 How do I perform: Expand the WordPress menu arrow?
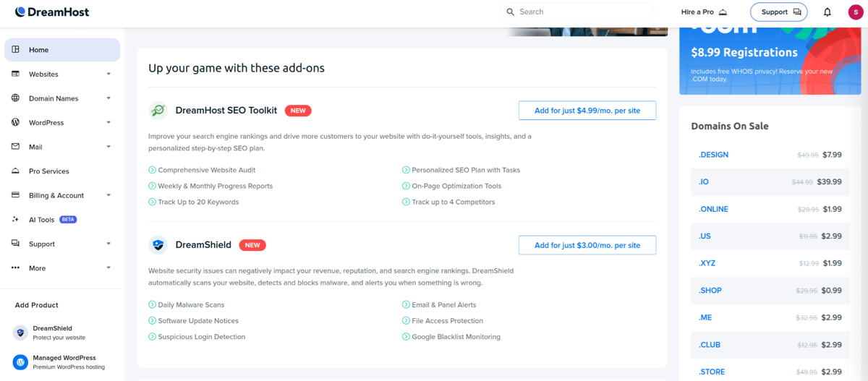[x=109, y=122]
